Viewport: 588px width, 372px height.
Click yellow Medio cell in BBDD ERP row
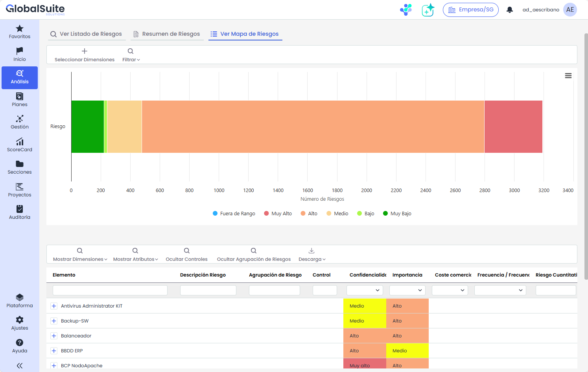click(407, 351)
